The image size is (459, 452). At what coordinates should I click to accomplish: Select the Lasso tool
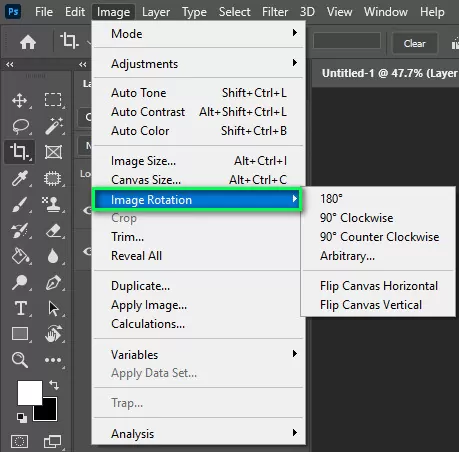tap(20, 126)
